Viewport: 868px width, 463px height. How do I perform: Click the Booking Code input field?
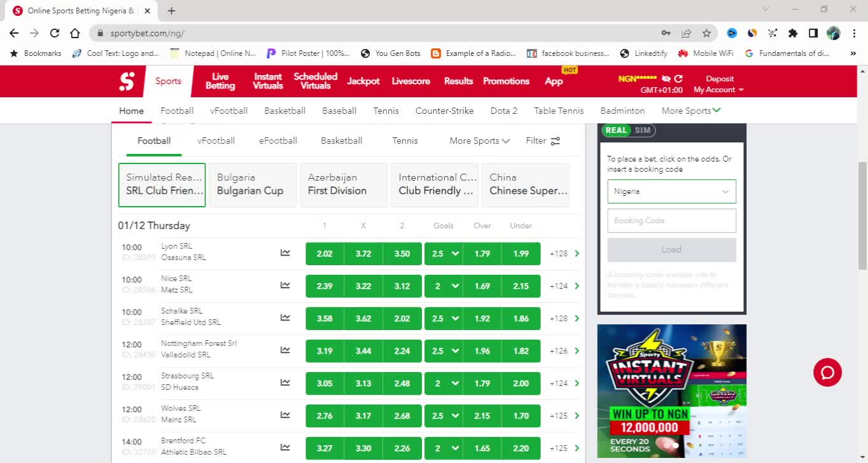(672, 221)
